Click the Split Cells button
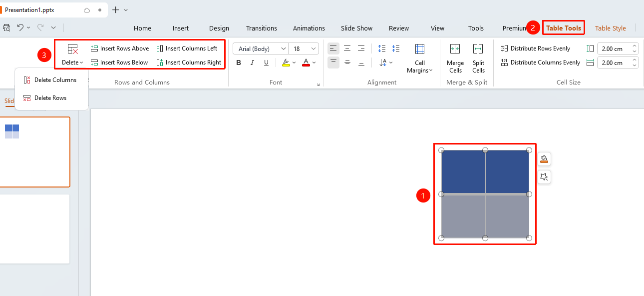Screen dimensions: 644x296 point(478,58)
